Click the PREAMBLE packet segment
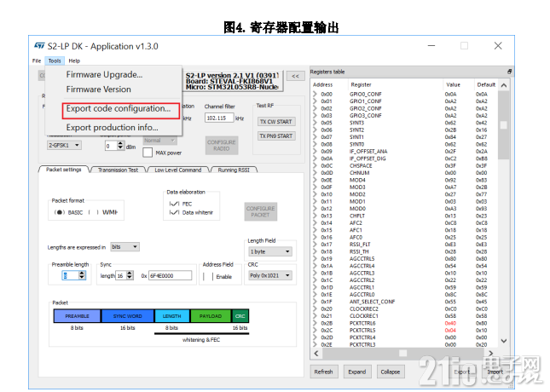The width and height of the screenshot is (550, 392). click(x=77, y=316)
